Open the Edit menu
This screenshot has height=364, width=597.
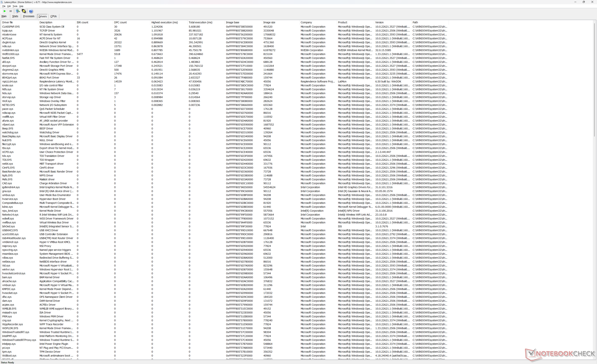pyautogui.click(x=9, y=6)
